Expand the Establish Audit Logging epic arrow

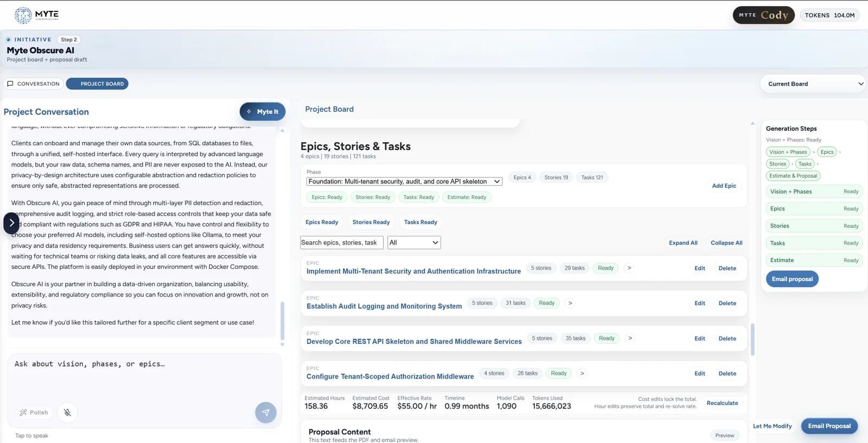click(x=570, y=303)
